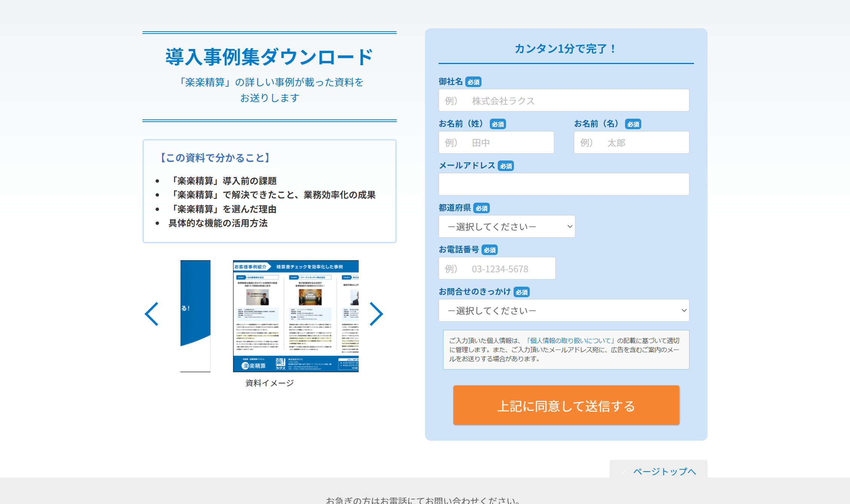Click the 業務効率化の成果 bullet line
This screenshot has height=504, width=850.
pos(272,195)
